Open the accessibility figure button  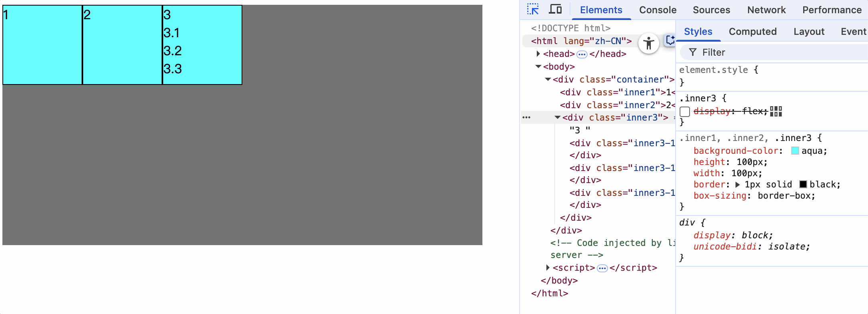(649, 43)
